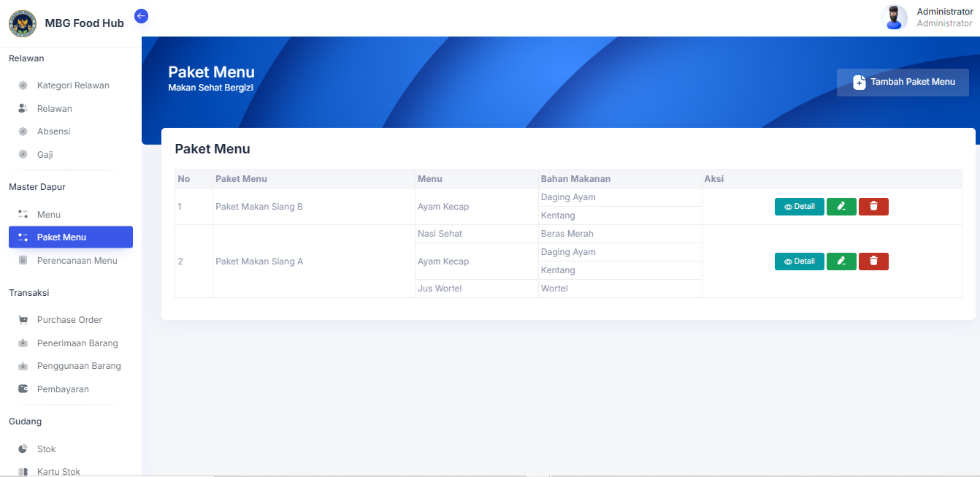The image size is (980, 477).
Task: Click the Stok pie-chart icon
Action: (x=23, y=449)
